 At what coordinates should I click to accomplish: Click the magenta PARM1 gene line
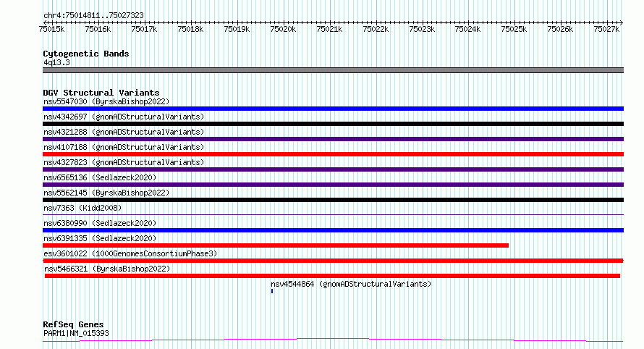[x=333, y=340]
